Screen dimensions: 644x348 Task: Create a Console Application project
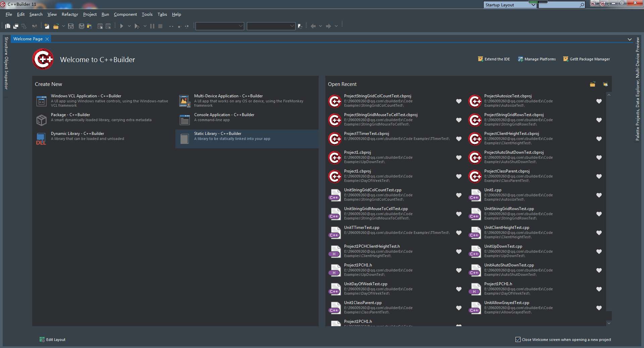(x=247, y=120)
